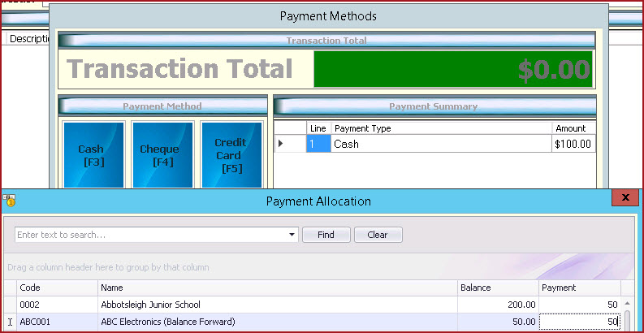Click the allocation grid vertical scrollbar thumb
Image resolution: width=644 pixels, height=333 pixels.
[x=627, y=320]
